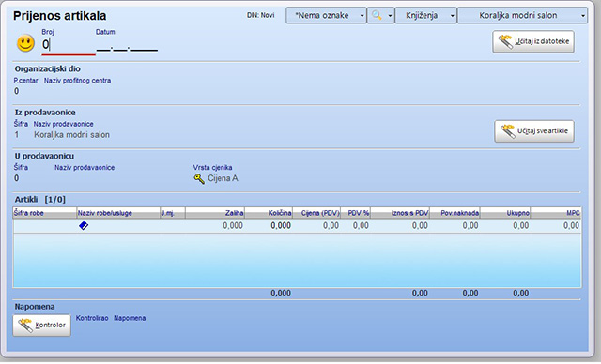This screenshot has height=364, width=601.
Task: Click the Pov.naknada column header
Action: (x=455, y=213)
